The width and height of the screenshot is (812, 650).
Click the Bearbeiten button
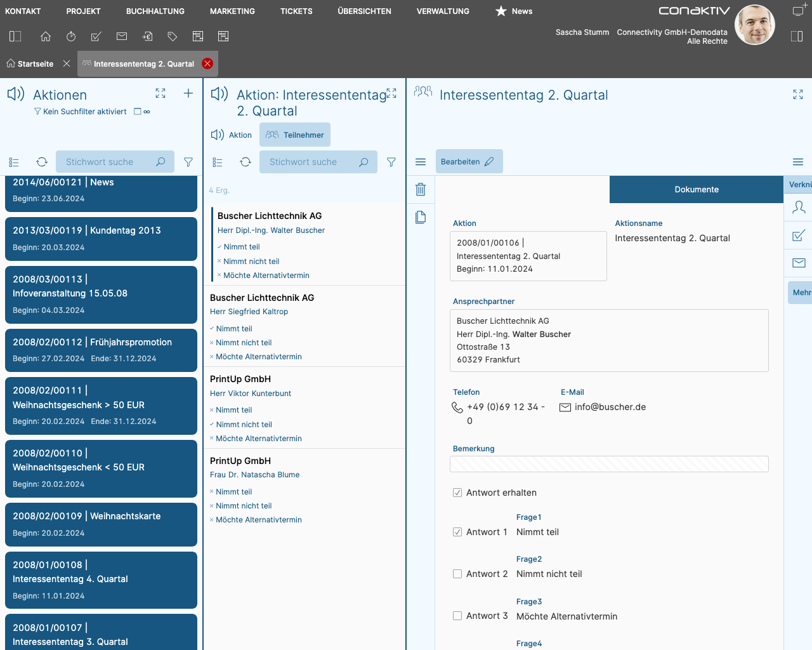(469, 161)
